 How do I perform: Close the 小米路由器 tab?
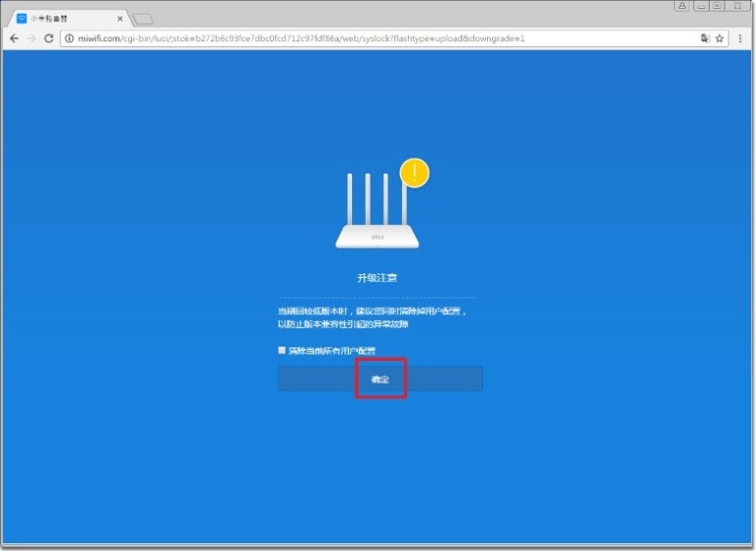120,19
